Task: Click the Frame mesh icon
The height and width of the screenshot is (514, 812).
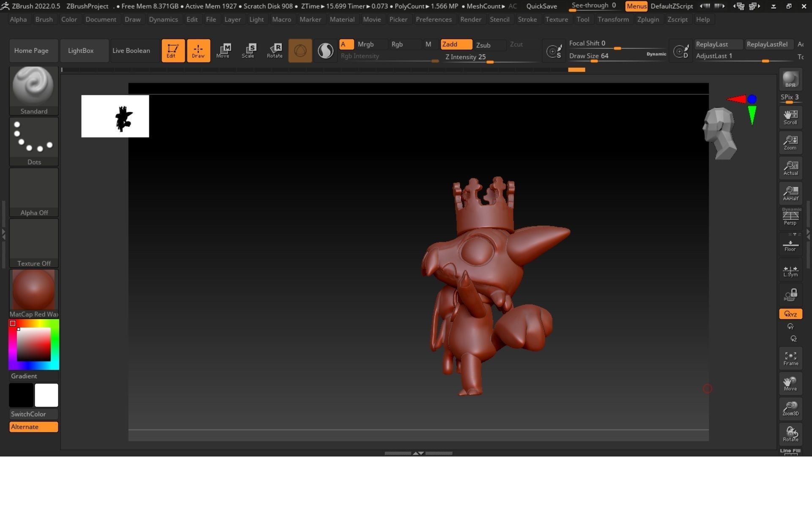Action: click(x=790, y=358)
